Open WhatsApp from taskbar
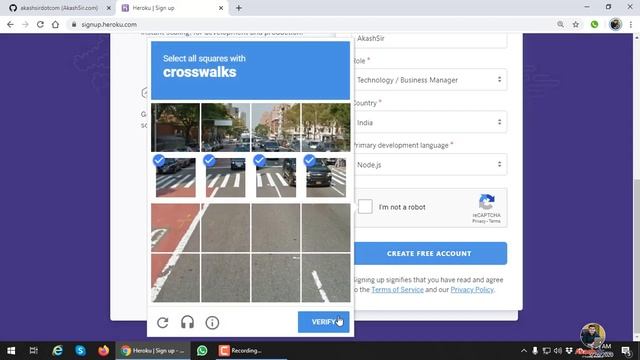The height and width of the screenshot is (360, 640). [202, 350]
